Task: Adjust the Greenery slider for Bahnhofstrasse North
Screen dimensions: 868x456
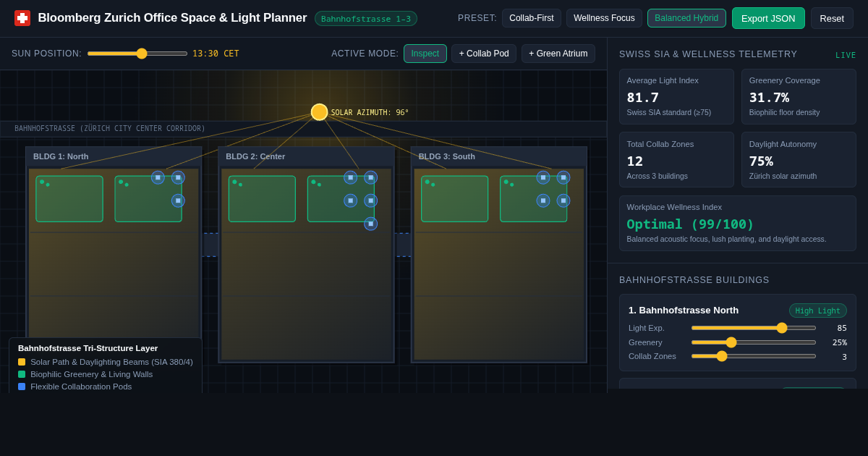Action: click(754, 342)
